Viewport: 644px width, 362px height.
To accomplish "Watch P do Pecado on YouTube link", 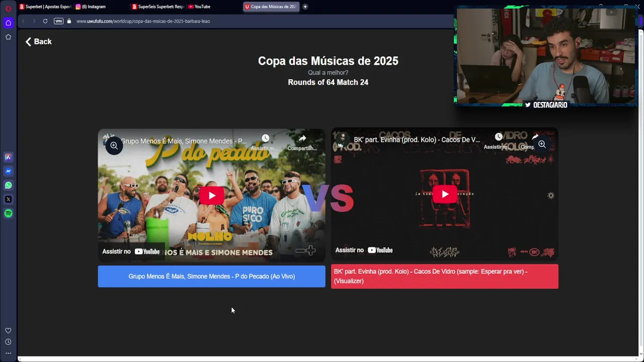I will pos(131,251).
